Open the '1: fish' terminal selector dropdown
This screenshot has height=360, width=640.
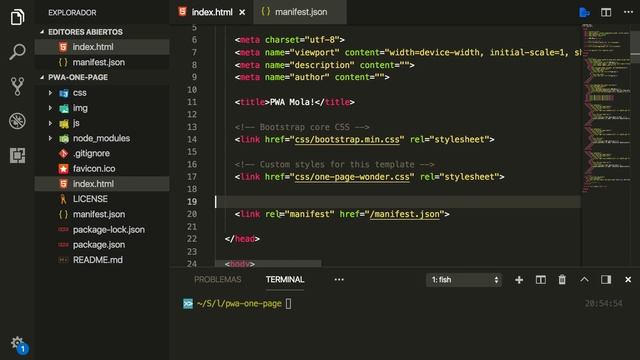(464, 280)
